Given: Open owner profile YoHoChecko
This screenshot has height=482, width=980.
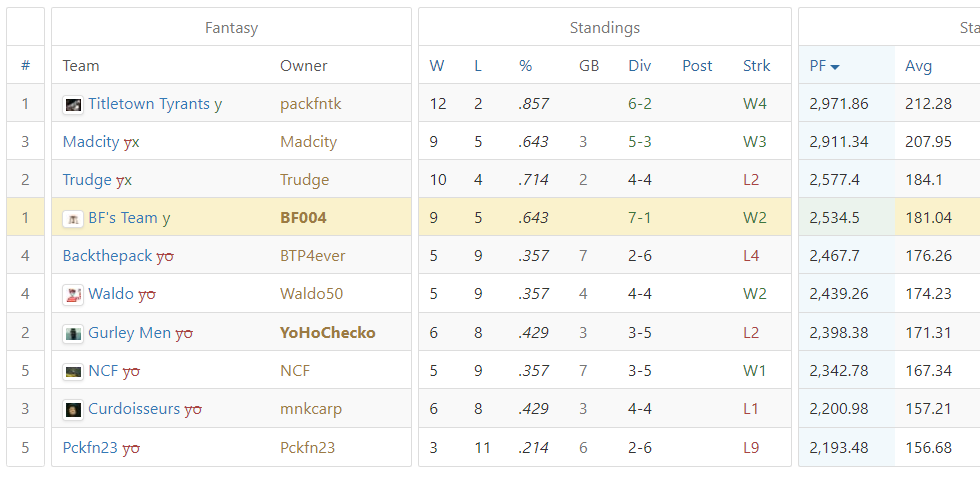Looking at the screenshot, I should tap(328, 333).
